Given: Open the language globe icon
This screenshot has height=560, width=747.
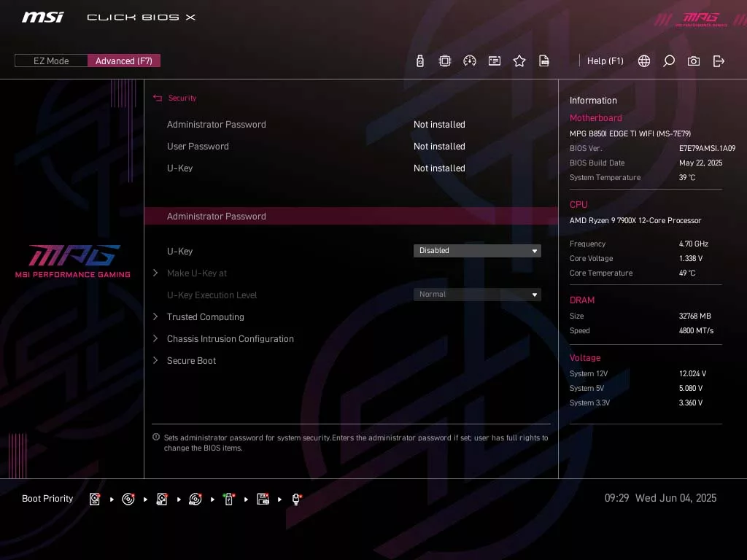Looking at the screenshot, I should [644, 61].
